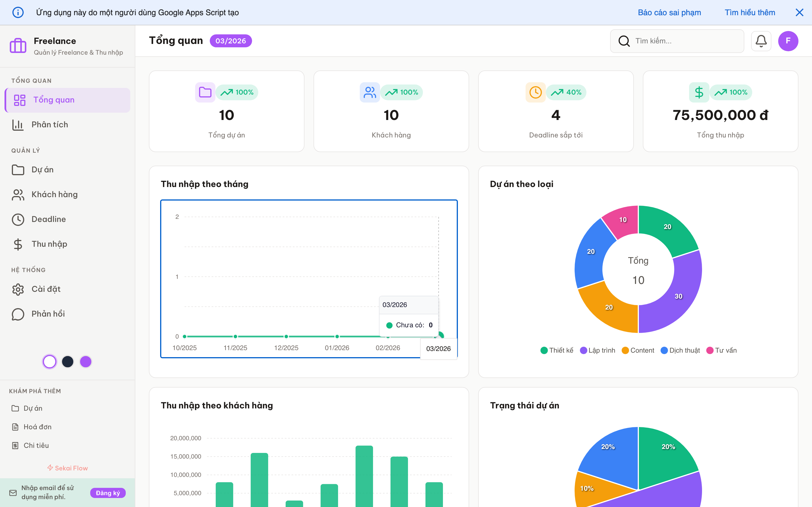The width and height of the screenshot is (812, 507).
Task: Open Cài đặt settings page
Action: point(46,289)
